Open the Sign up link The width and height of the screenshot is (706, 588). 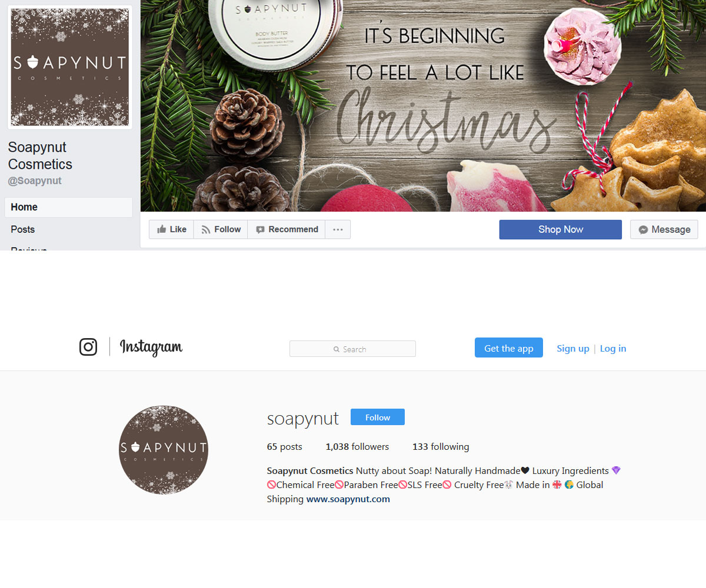[x=573, y=348]
